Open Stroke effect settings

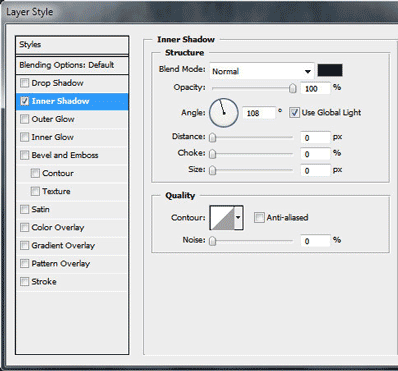72,281
